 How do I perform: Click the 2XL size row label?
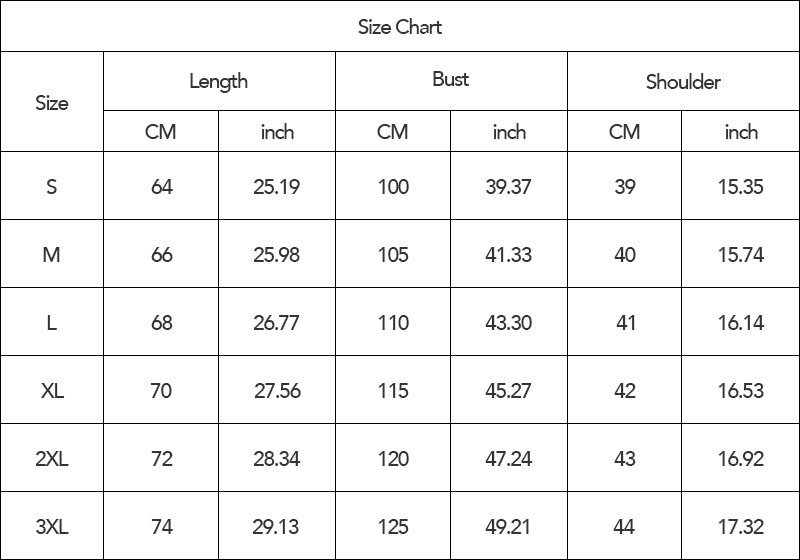click(x=52, y=459)
